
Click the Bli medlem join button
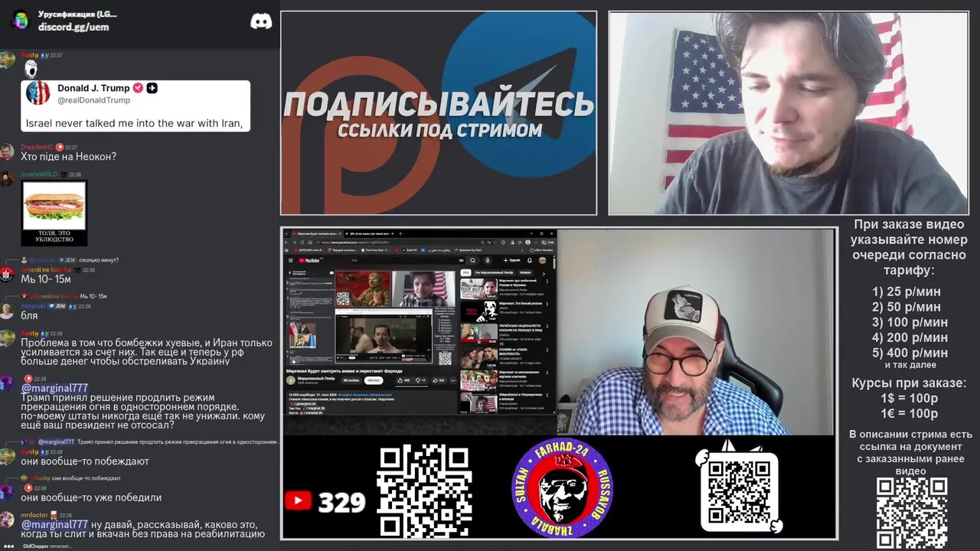pyautogui.click(x=351, y=380)
